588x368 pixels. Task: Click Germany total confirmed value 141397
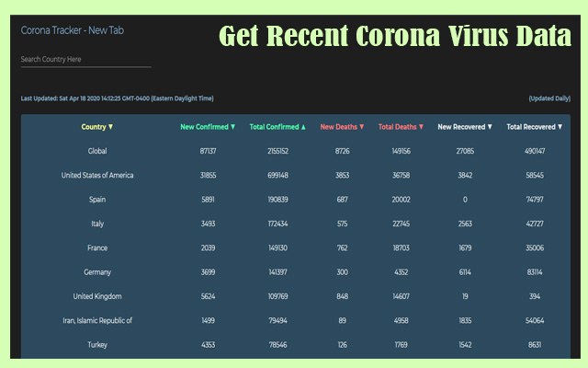(x=277, y=272)
